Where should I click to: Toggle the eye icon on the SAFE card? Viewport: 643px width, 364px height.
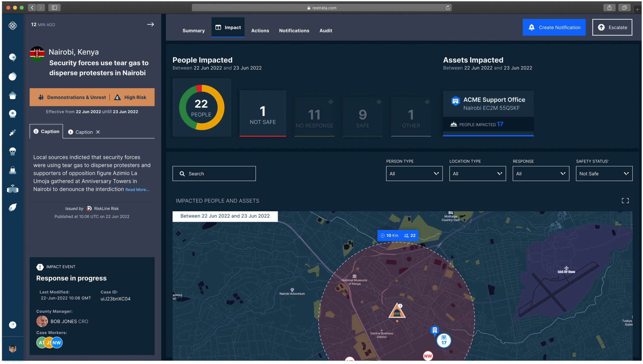[x=379, y=102]
